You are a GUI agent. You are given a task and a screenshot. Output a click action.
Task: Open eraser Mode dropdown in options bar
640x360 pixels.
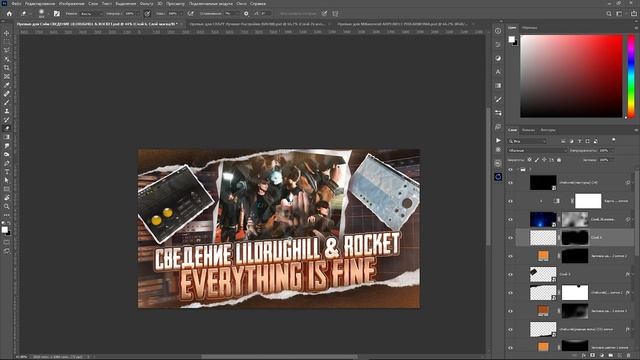pos(91,13)
